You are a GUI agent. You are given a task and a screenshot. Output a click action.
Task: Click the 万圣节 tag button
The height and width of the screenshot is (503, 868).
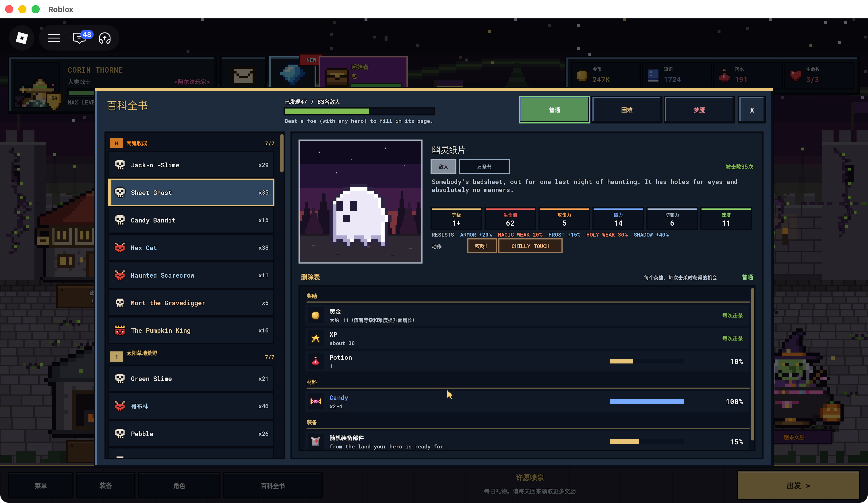[484, 167]
